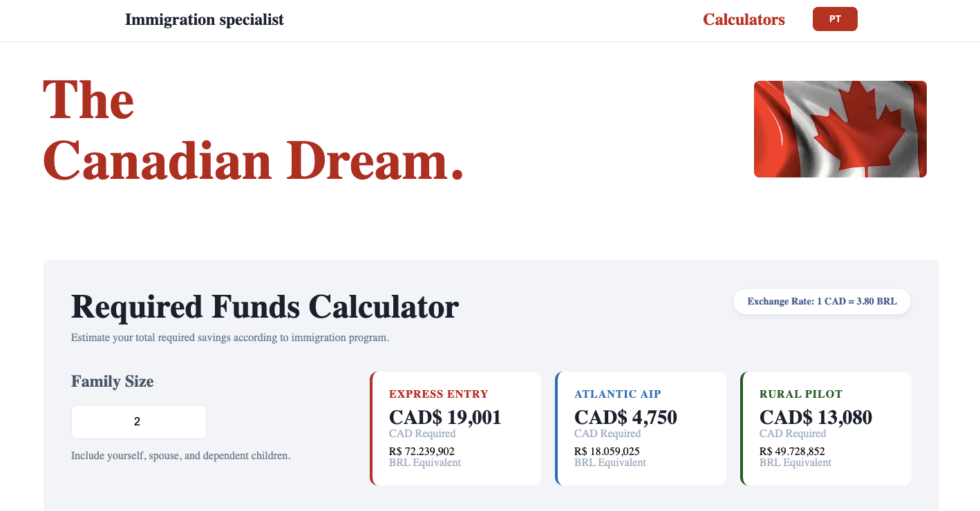
Task: Click the R$ 18.059,025 BRL value
Action: (x=607, y=452)
